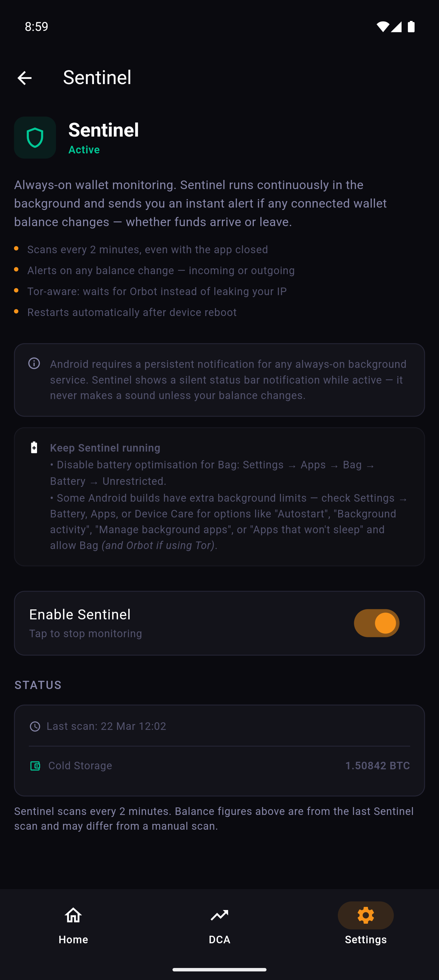
Task: Tap the Android persistent notification info card
Action: [219, 380]
